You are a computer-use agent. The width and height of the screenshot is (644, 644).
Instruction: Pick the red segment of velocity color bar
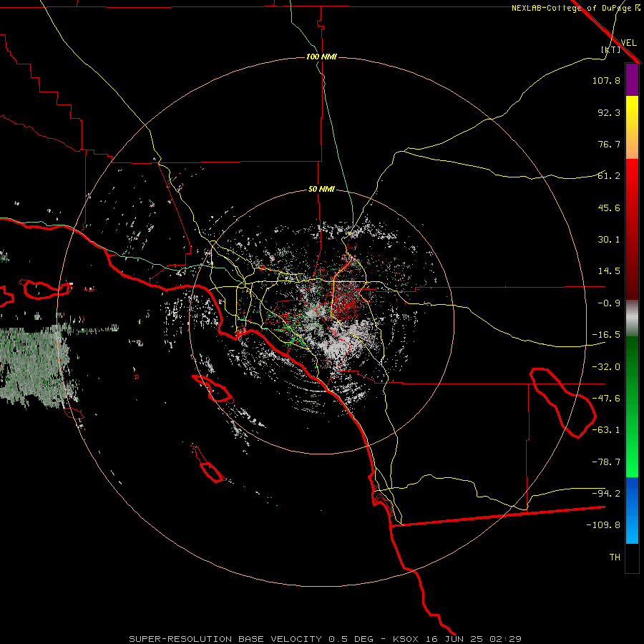tap(632, 229)
